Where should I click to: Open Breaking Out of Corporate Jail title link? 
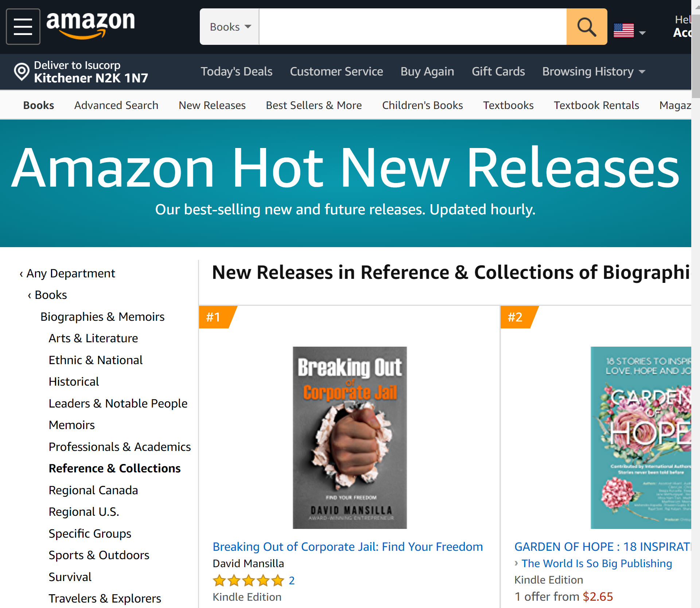pos(347,546)
